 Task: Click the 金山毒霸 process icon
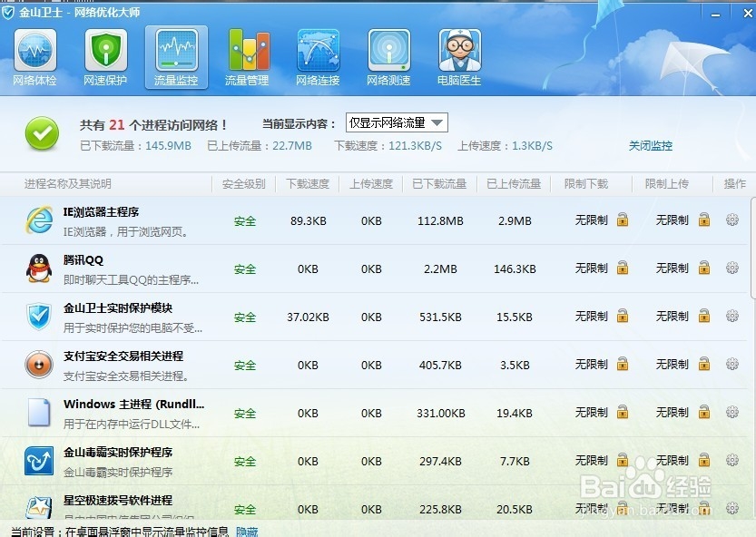coord(38,461)
